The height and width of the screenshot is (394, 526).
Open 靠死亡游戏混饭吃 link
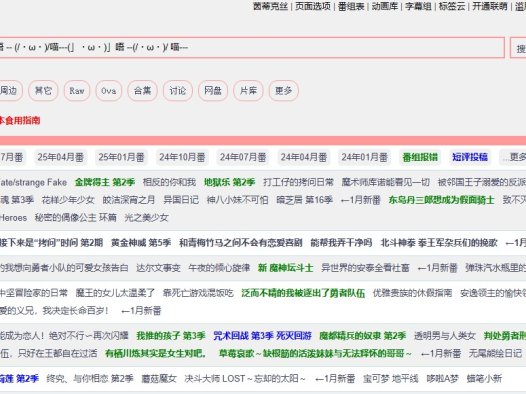[198, 293]
